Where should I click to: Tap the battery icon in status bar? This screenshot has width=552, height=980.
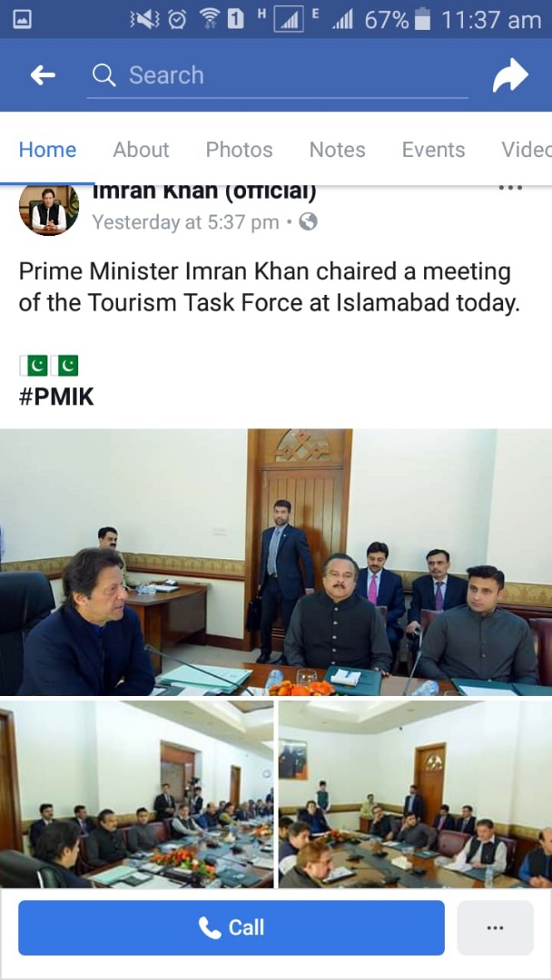[x=422, y=20]
